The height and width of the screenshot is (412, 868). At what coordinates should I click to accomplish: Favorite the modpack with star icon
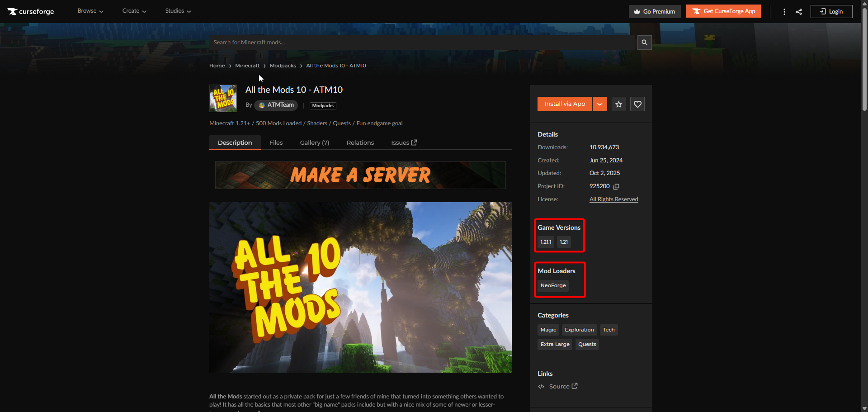[618, 104]
